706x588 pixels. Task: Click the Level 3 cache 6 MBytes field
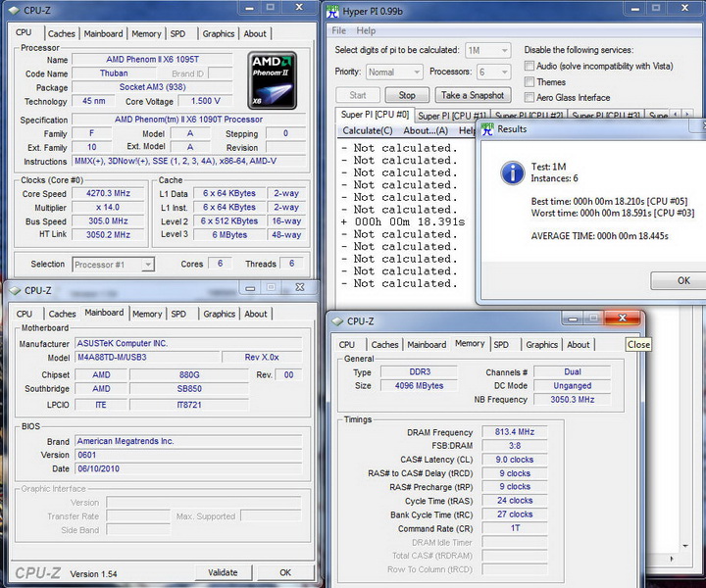[229, 234]
